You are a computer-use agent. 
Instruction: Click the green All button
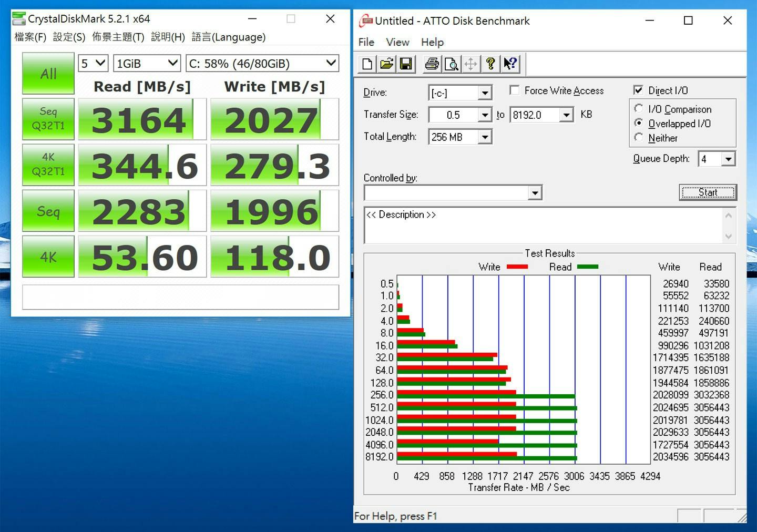click(x=48, y=74)
